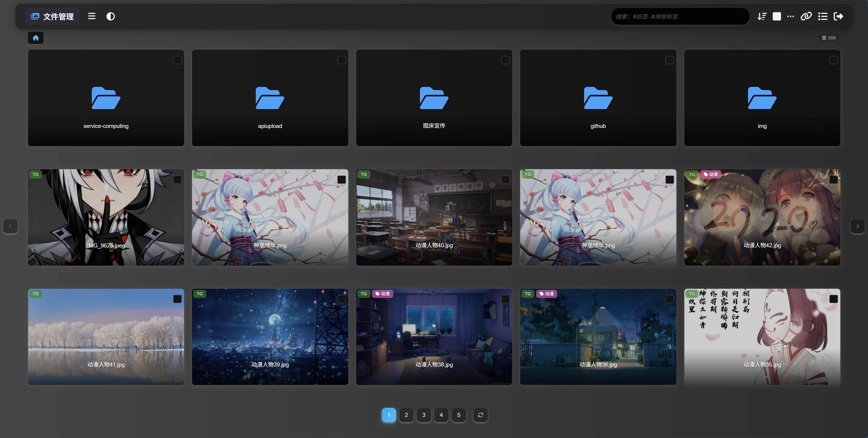
Task: Check the service-computing folder checkbox
Action: [x=177, y=60]
